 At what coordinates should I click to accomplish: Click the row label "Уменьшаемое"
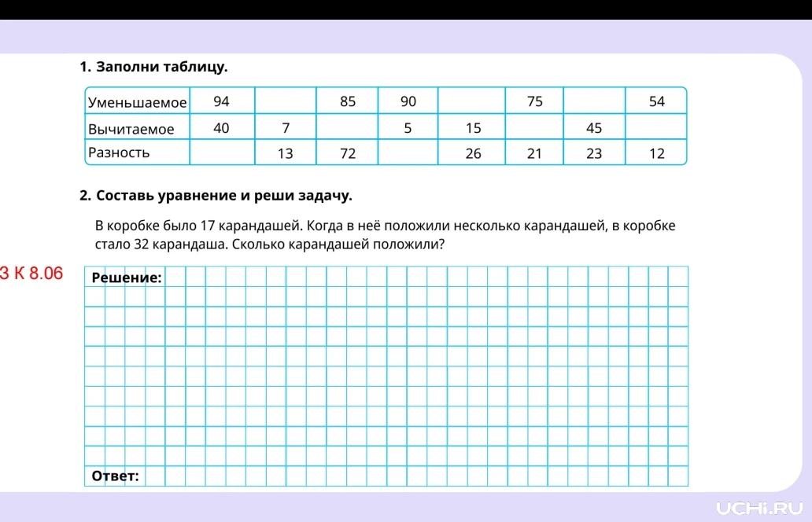tap(137, 102)
